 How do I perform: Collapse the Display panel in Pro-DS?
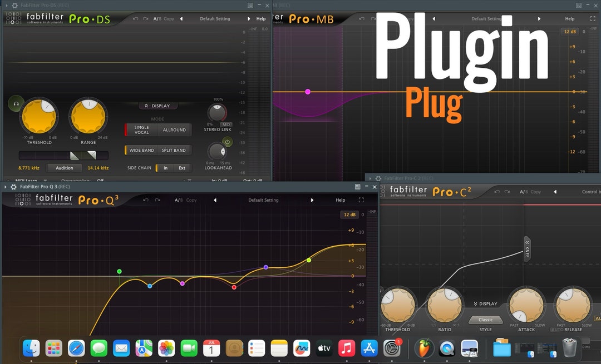pos(157,106)
